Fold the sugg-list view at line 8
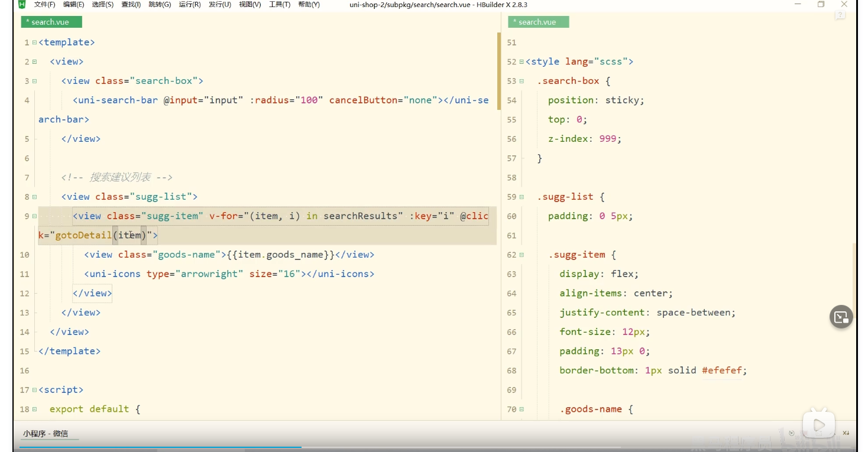The width and height of the screenshot is (868, 452). 34,197
